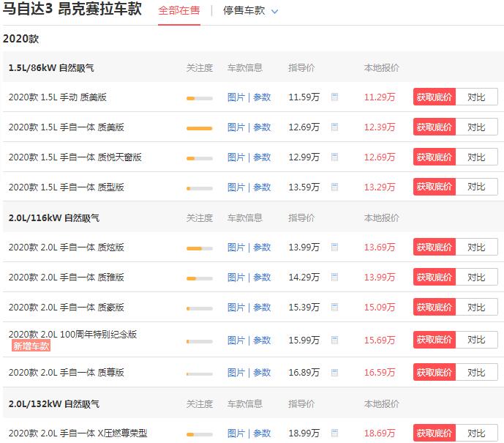Click guide price 15.99万
504x443 pixels.
304,340
